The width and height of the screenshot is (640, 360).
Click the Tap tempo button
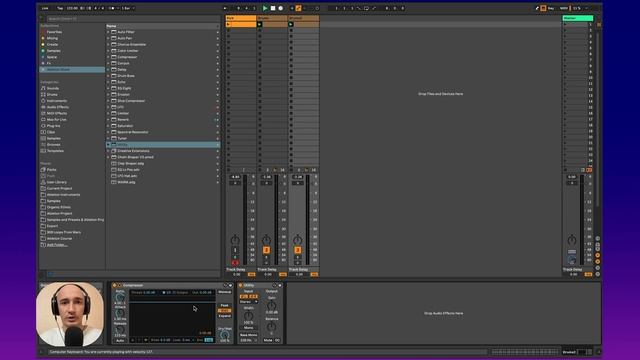coord(60,8)
